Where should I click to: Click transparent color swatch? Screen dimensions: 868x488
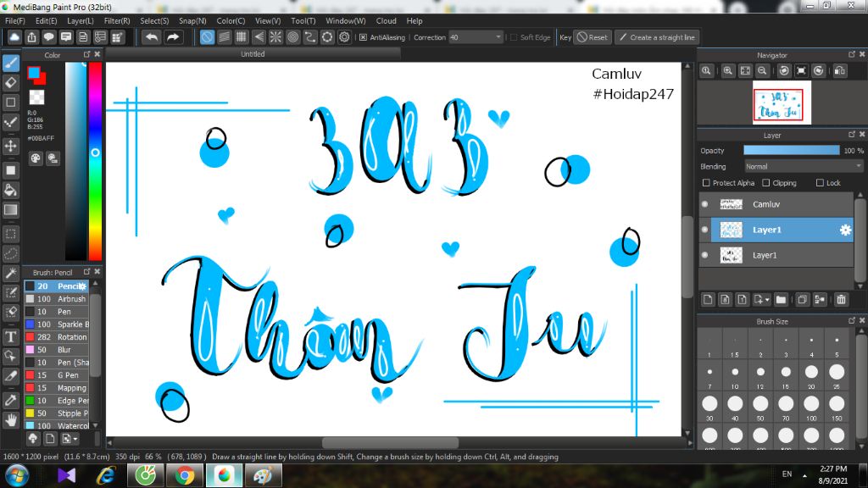click(x=36, y=97)
